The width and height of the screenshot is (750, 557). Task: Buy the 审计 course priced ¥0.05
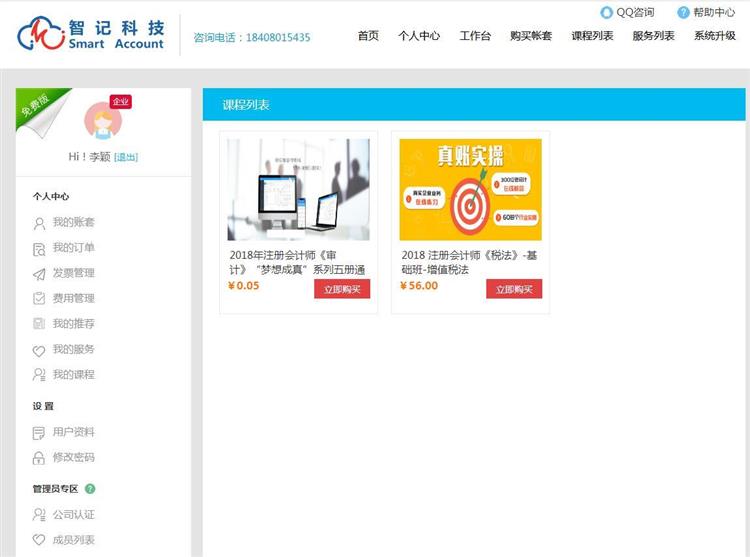click(342, 289)
